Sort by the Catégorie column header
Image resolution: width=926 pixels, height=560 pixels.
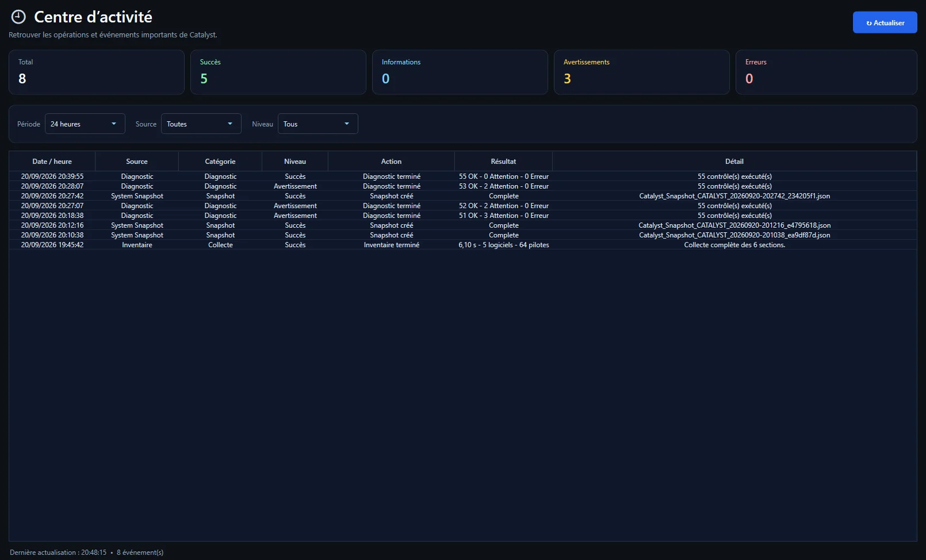pyautogui.click(x=220, y=162)
